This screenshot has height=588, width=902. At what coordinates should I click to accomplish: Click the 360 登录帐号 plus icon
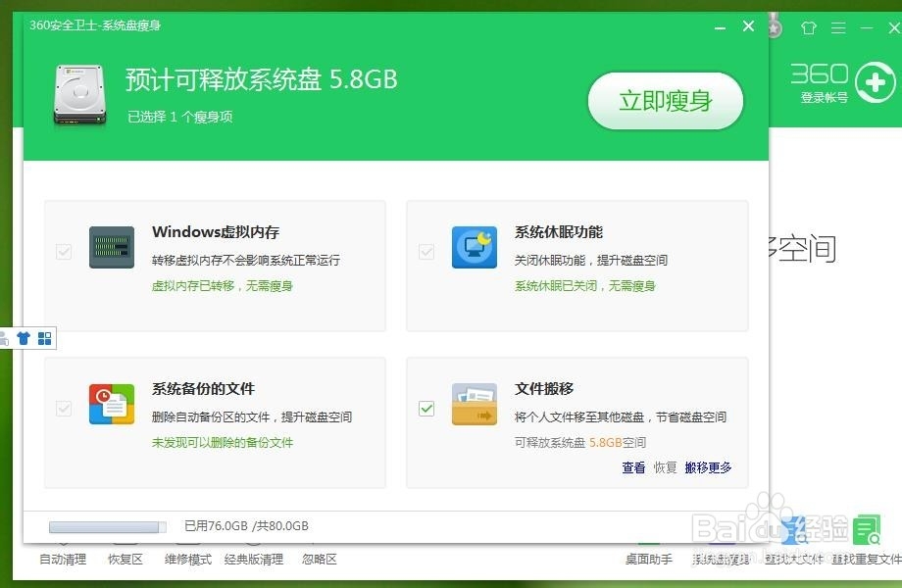pos(875,82)
